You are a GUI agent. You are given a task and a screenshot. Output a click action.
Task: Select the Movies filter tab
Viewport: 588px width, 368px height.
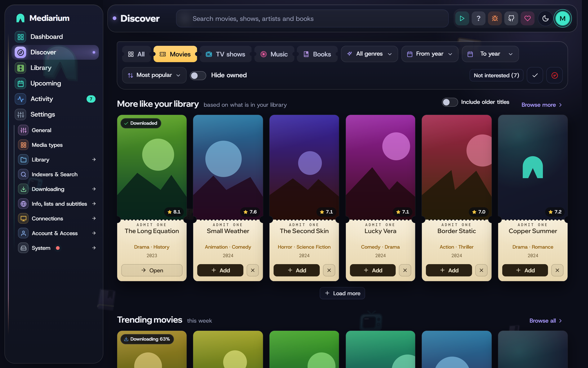click(175, 54)
